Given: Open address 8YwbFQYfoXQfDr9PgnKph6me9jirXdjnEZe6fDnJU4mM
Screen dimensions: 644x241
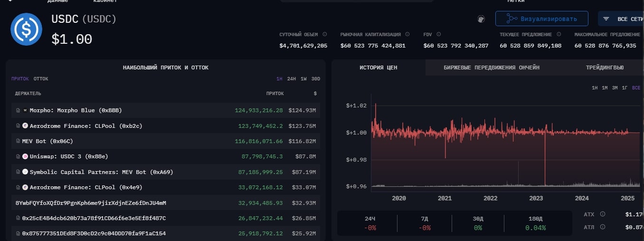Looking at the screenshot, I should (x=91, y=203).
